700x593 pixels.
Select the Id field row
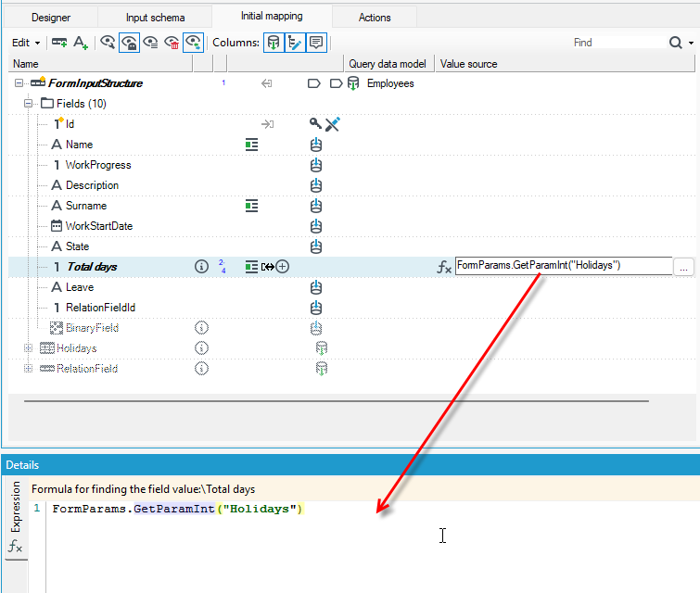click(70, 124)
